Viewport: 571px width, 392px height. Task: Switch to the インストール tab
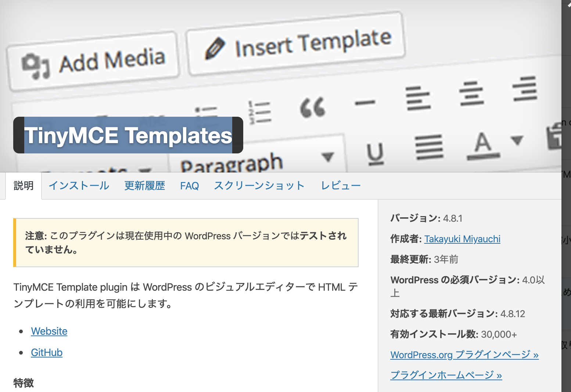coord(79,186)
